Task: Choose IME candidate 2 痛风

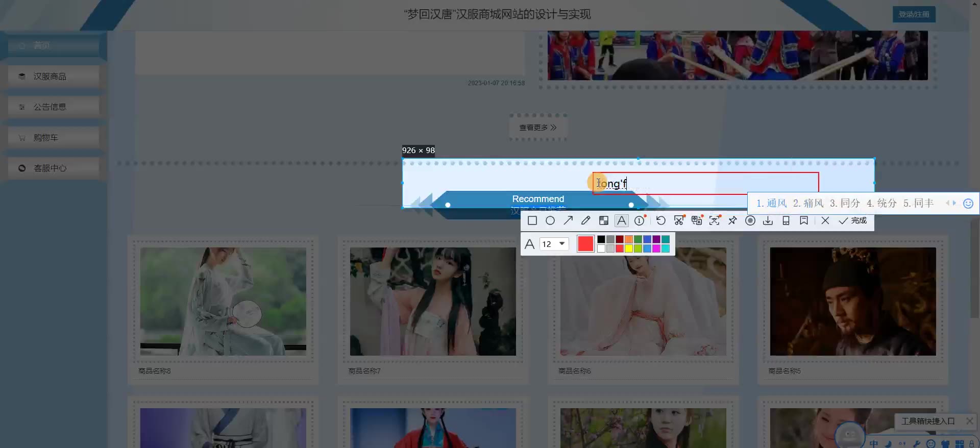Action: click(x=808, y=203)
